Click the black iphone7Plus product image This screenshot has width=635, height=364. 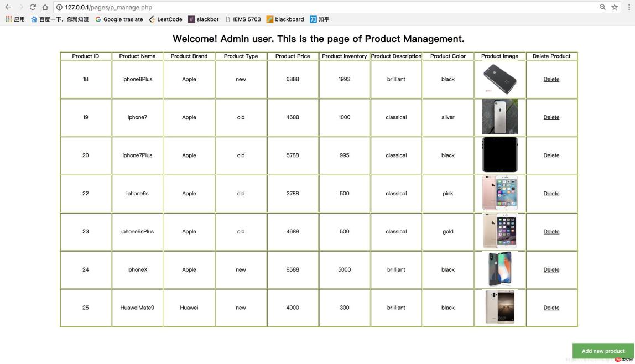click(499, 155)
